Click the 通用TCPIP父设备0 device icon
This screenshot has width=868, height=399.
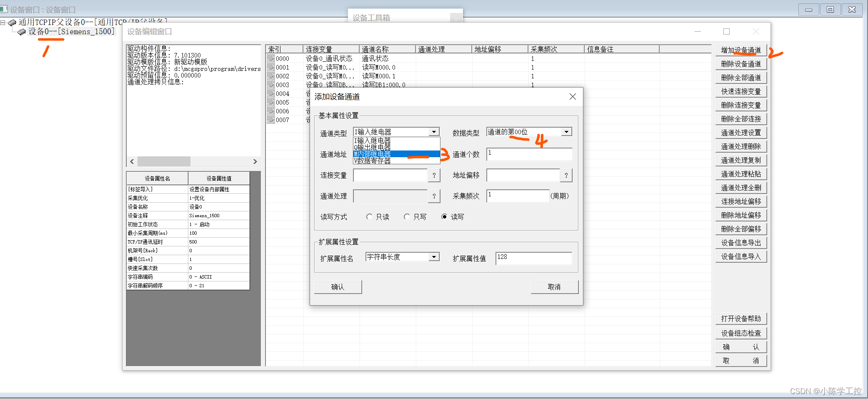pyautogui.click(x=12, y=22)
